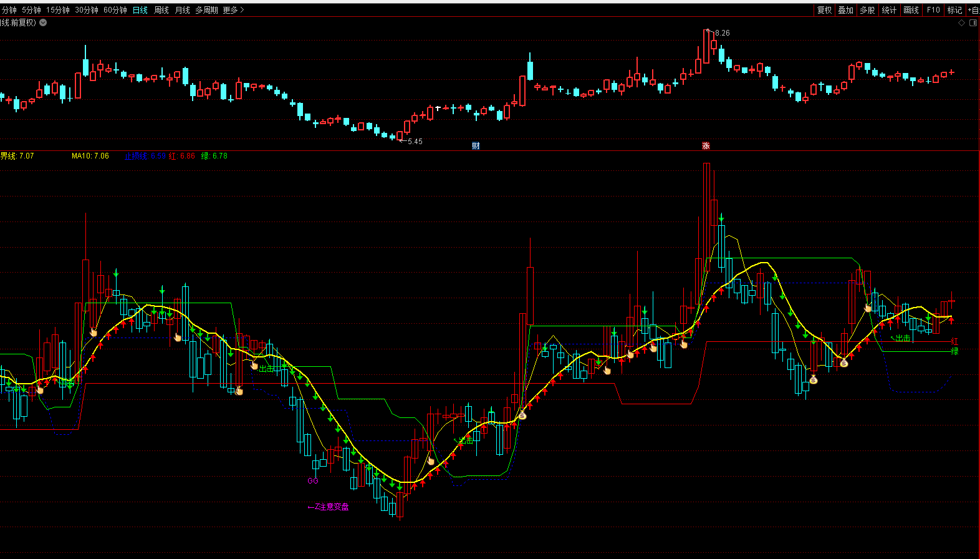
Task: Open F10 company information
Action: 933,10
